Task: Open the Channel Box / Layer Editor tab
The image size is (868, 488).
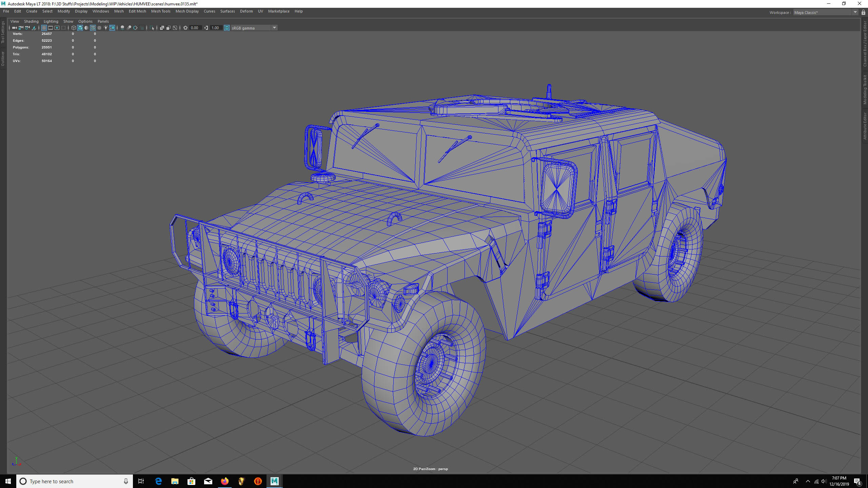Action: (x=865, y=44)
